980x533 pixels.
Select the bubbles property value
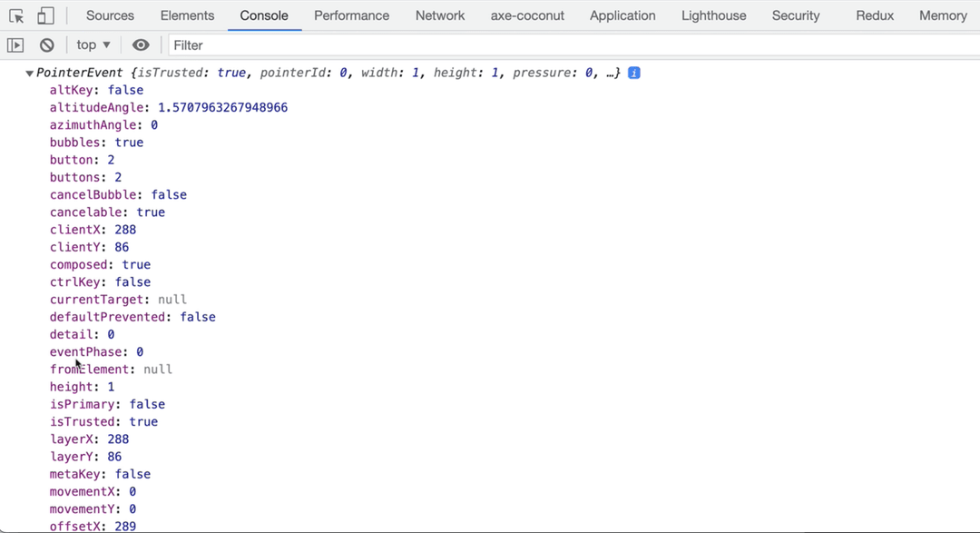[x=130, y=143]
